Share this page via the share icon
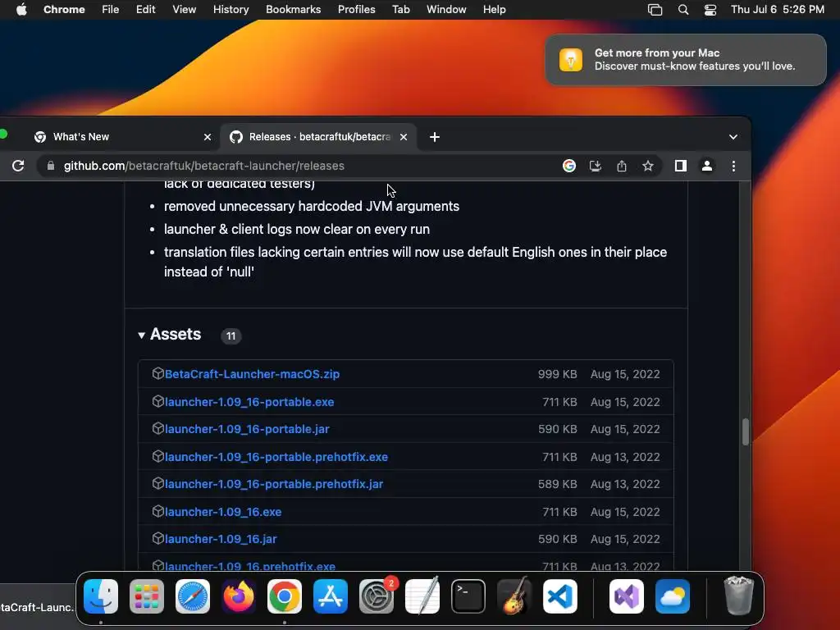Screen dimensions: 840x630 tap(622, 166)
